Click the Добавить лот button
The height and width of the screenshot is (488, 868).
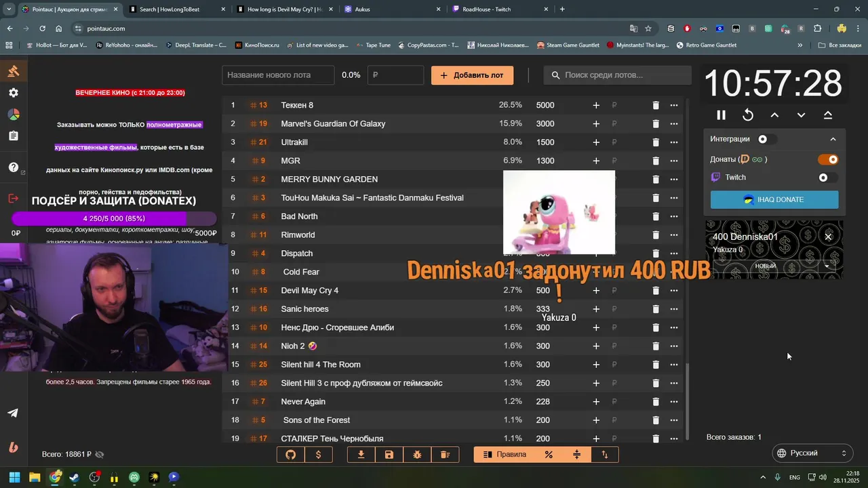click(472, 75)
